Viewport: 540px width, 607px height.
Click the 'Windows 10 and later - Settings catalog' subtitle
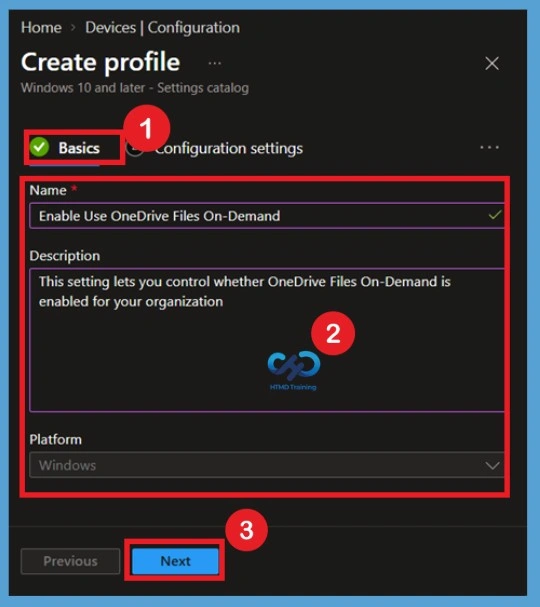pos(135,88)
